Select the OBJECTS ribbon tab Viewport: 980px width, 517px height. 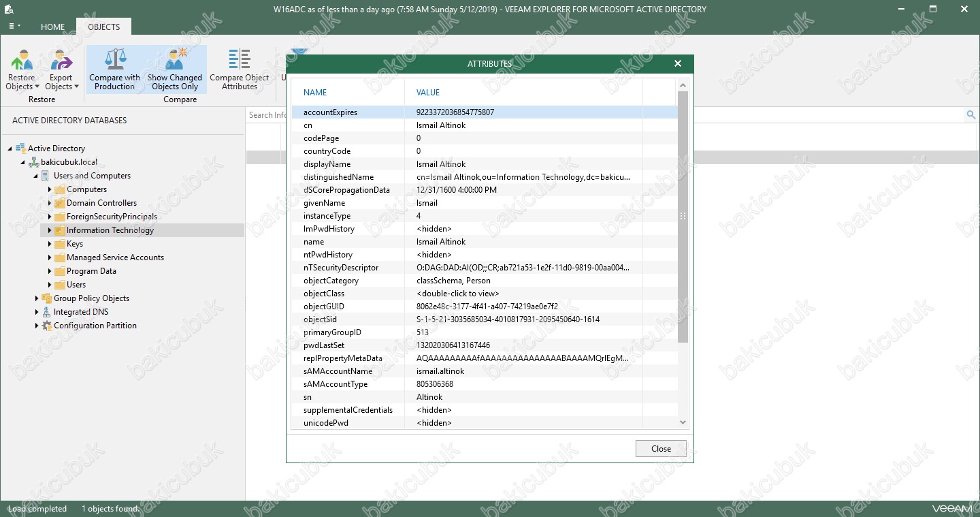(x=103, y=27)
